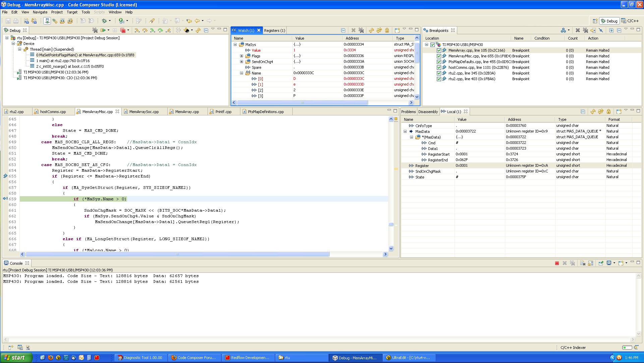Click the red Terminate button in the Debug view

click(x=123, y=30)
